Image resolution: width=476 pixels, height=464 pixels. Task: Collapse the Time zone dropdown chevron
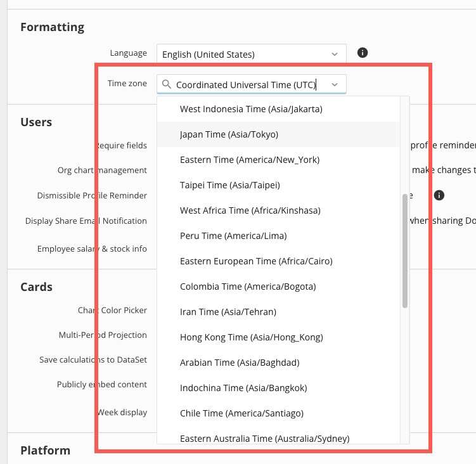[335, 84]
